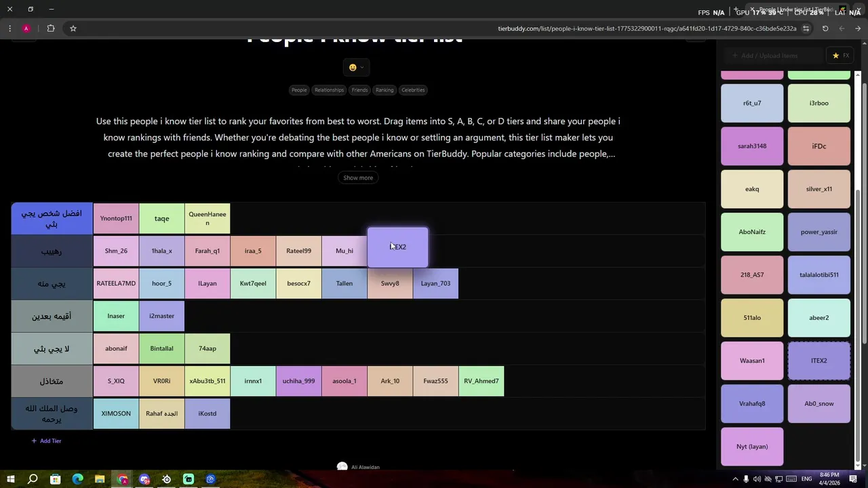Select Ynontop111 item in top tier
Screen dimensions: 868x488
click(116, 218)
